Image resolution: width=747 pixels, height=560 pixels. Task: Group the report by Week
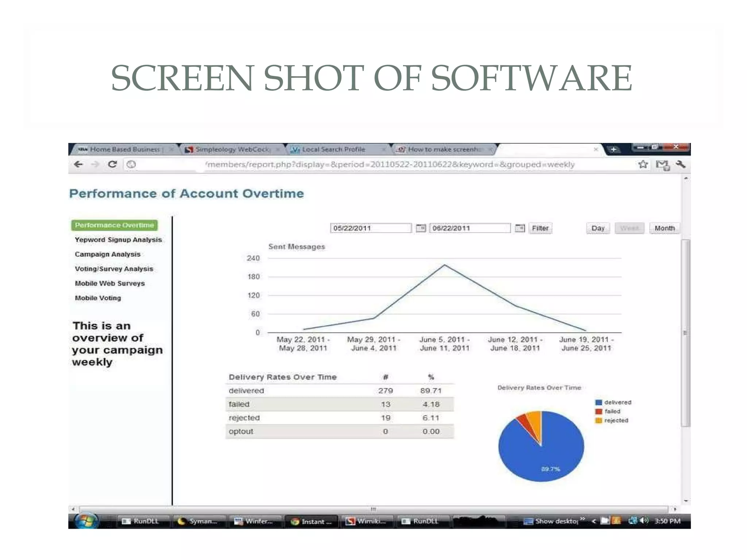tap(630, 228)
